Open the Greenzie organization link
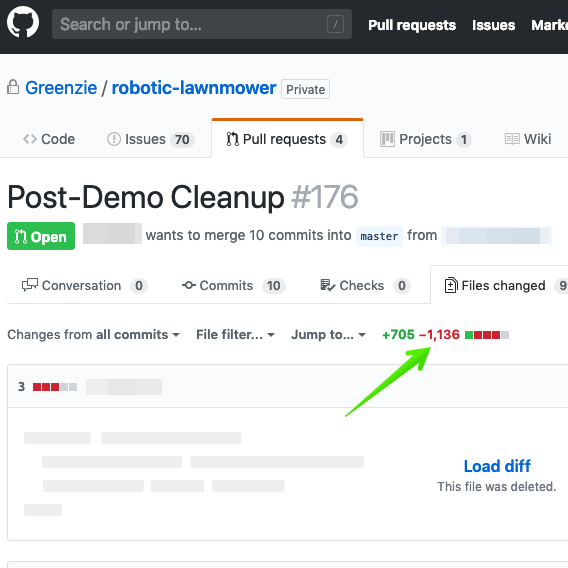This screenshot has height=568, width=568. (61, 88)
